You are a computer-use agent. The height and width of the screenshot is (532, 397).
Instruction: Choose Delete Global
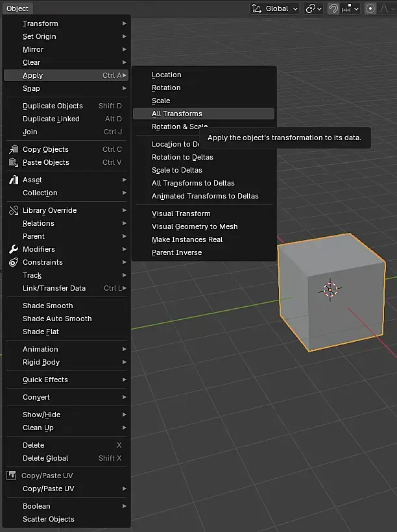pos(66,458)
